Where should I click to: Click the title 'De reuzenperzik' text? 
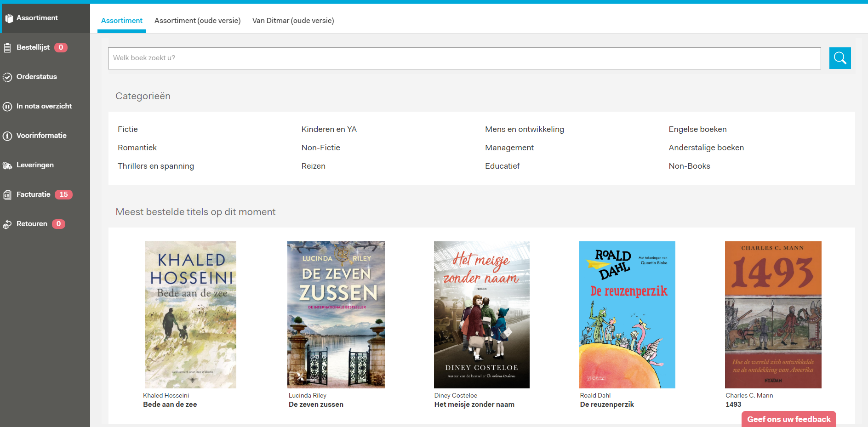[x=607, y=404]
